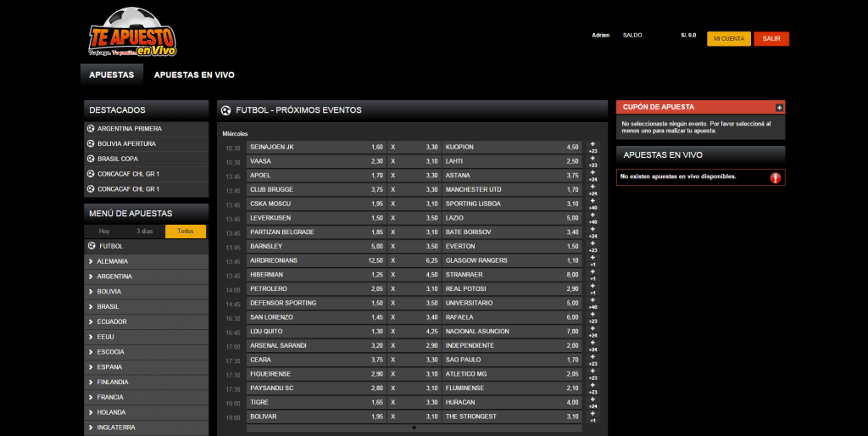868x436 pixels.
Task: Expand Cupón de Apuesta plus icon
Action: 779,108
